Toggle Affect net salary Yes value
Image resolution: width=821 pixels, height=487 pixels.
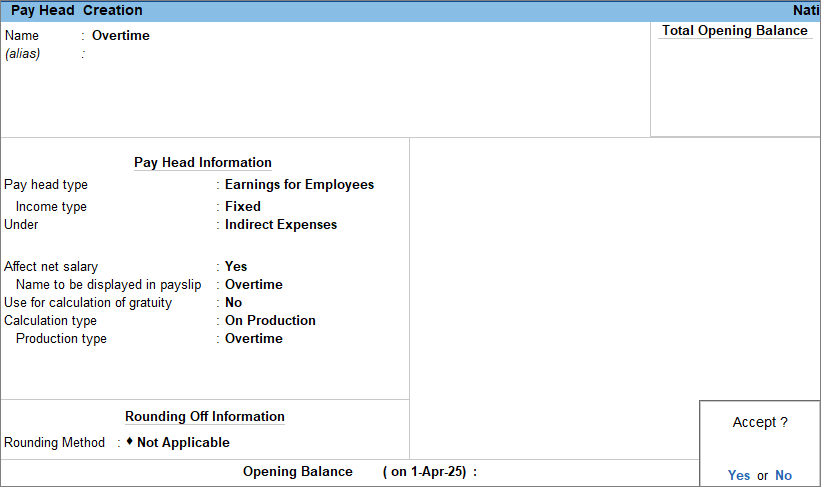coord(236,266)
